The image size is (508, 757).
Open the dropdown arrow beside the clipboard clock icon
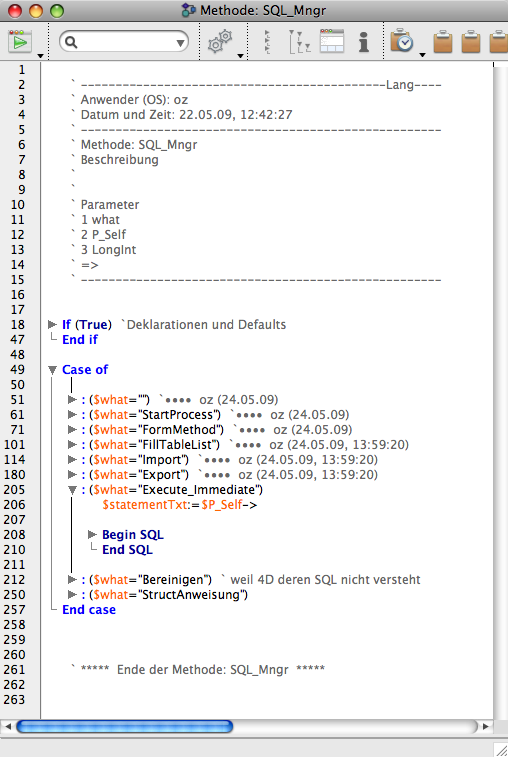pyautogui.click(x=422, y=55)
